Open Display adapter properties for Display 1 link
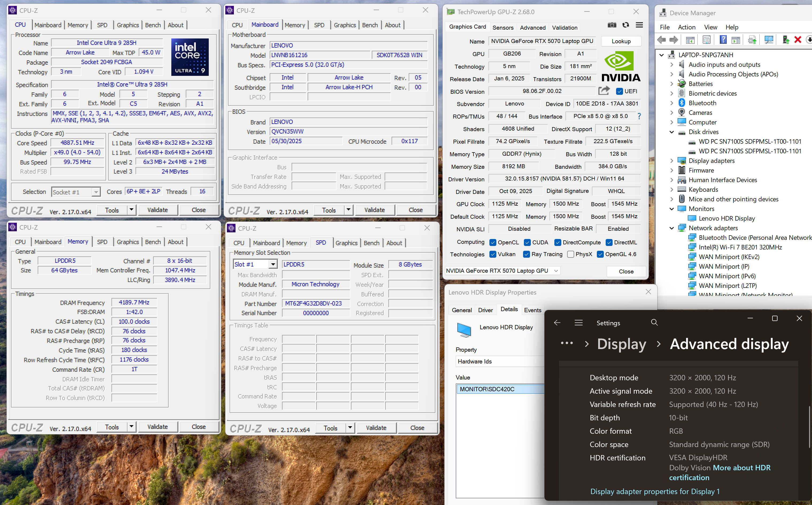The height and width of the screenshot is (505, 812). click(655, 491)
